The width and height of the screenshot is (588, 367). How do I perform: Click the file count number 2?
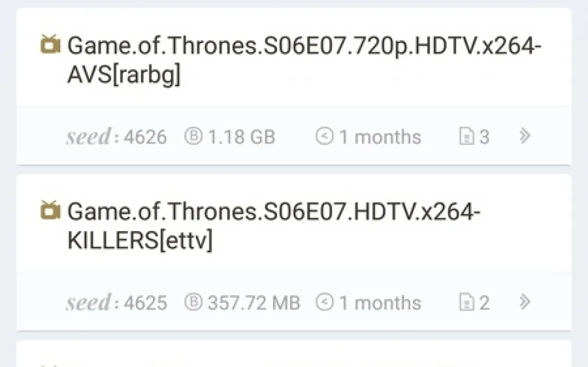tap(484, 302)
